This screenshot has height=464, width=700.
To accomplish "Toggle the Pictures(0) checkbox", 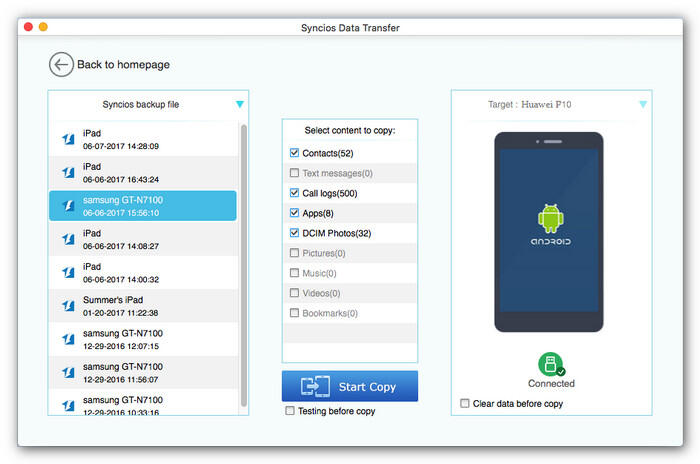I will (294, 253).
